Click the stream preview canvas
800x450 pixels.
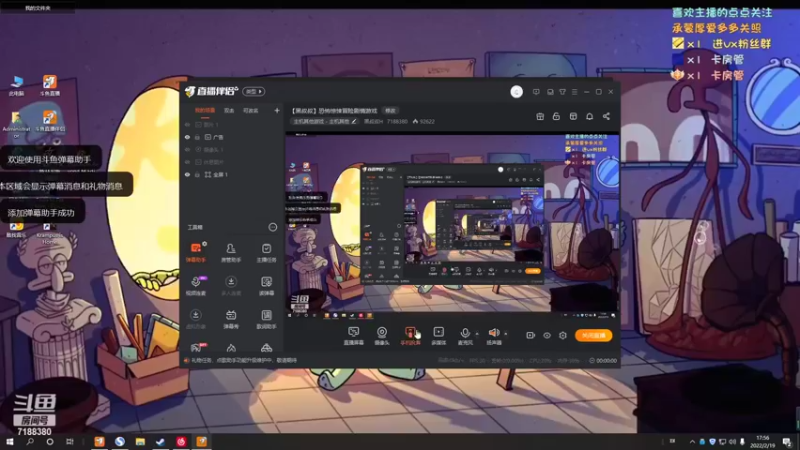(x=452, y=227)
